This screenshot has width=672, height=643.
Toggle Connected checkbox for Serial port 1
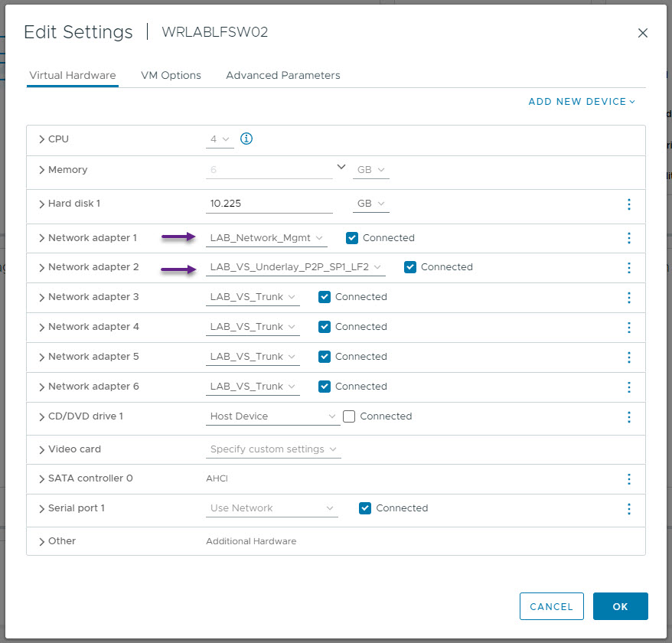pos(365,508)
